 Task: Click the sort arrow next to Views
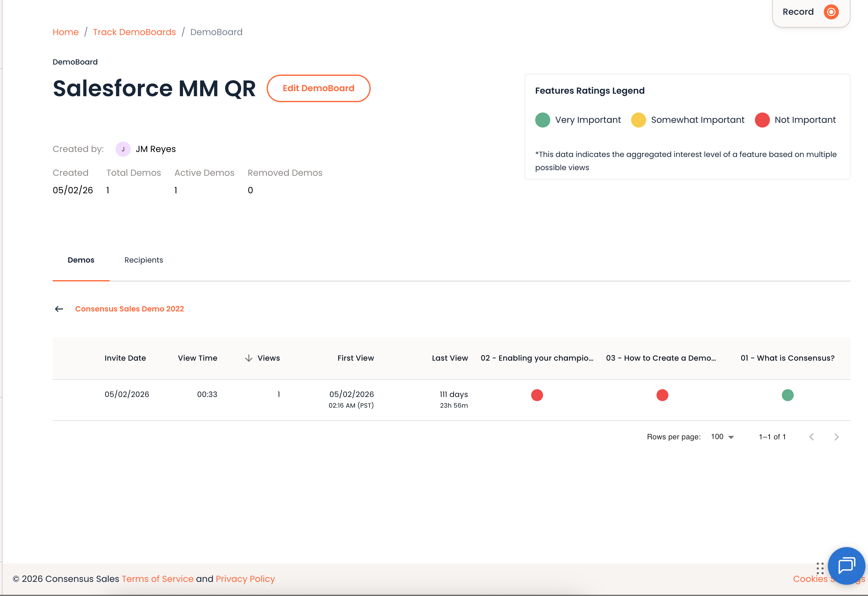[249, 358]
